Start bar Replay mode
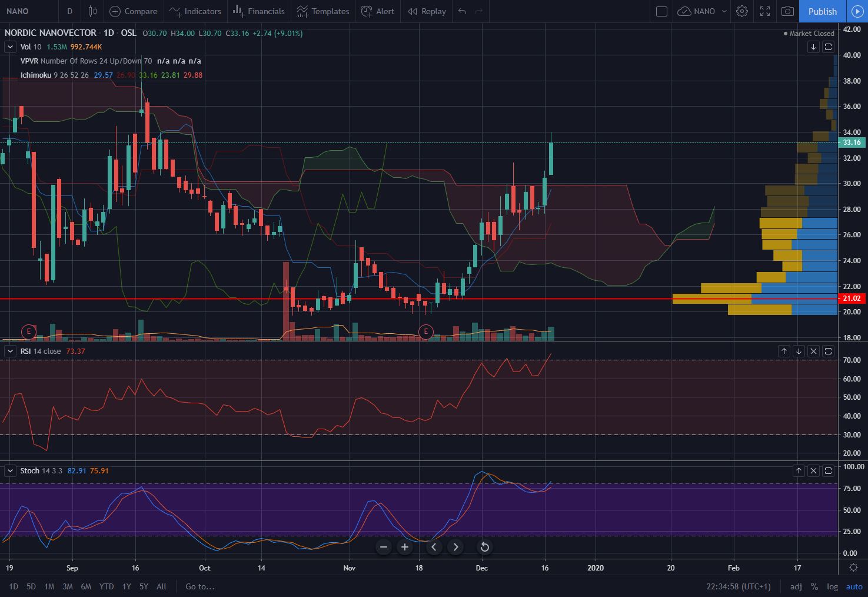868x597 pixels. tap(427, 11)
